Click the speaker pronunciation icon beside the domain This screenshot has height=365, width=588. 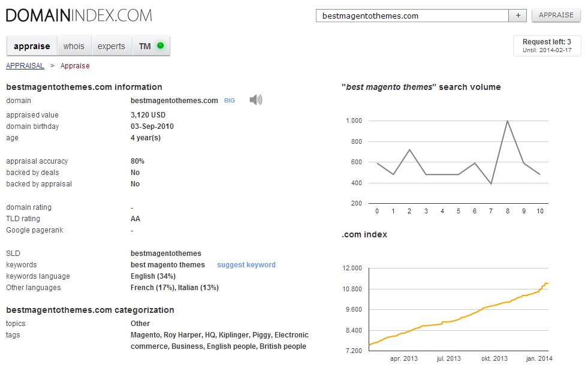(x=256, y=99)
